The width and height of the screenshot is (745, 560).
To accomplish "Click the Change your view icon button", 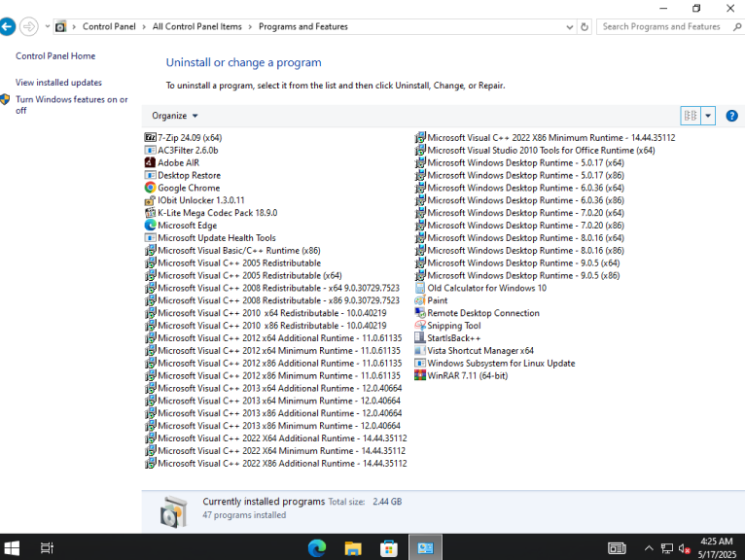I will click(691, 116).
